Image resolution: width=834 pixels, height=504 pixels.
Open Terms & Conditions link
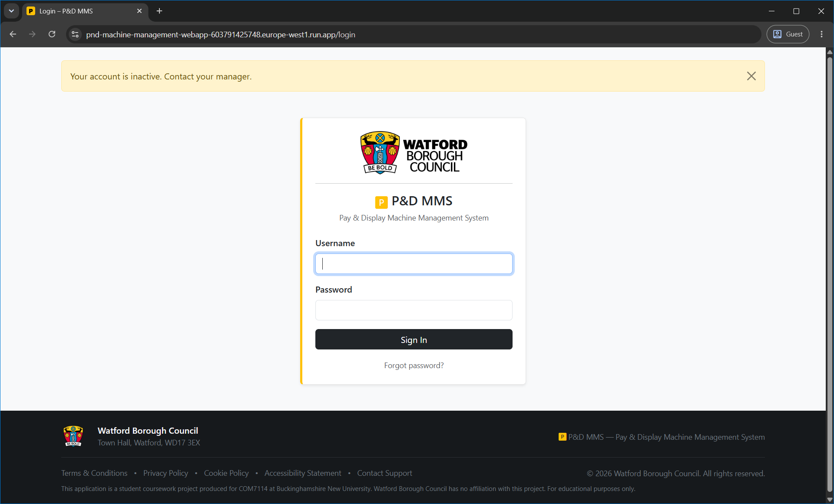coord(94,473)
